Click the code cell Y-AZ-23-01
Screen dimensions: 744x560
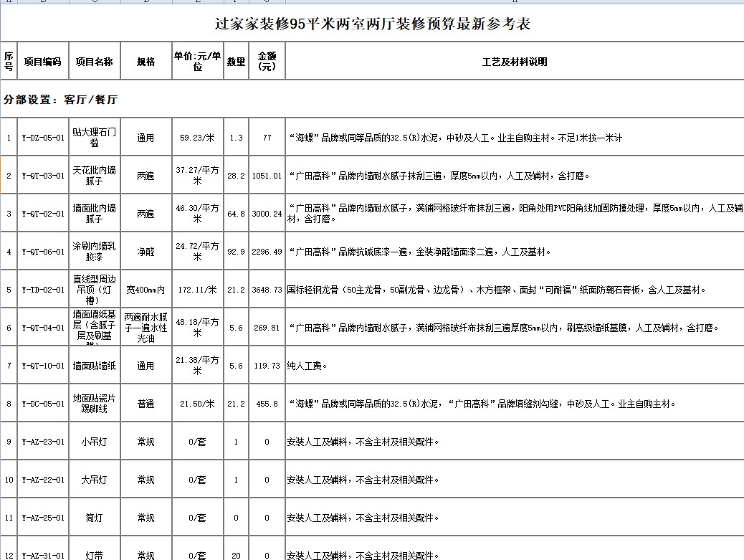click(43, 442)
